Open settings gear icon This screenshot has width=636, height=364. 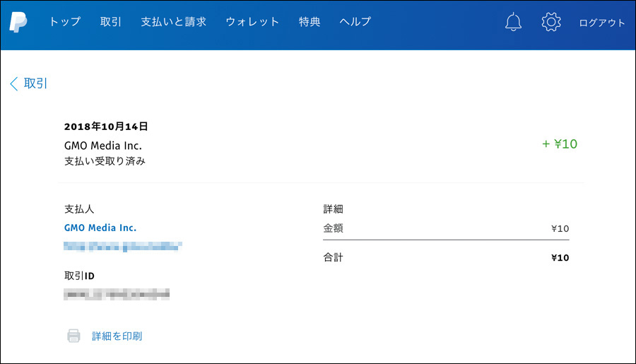(550, 22)
